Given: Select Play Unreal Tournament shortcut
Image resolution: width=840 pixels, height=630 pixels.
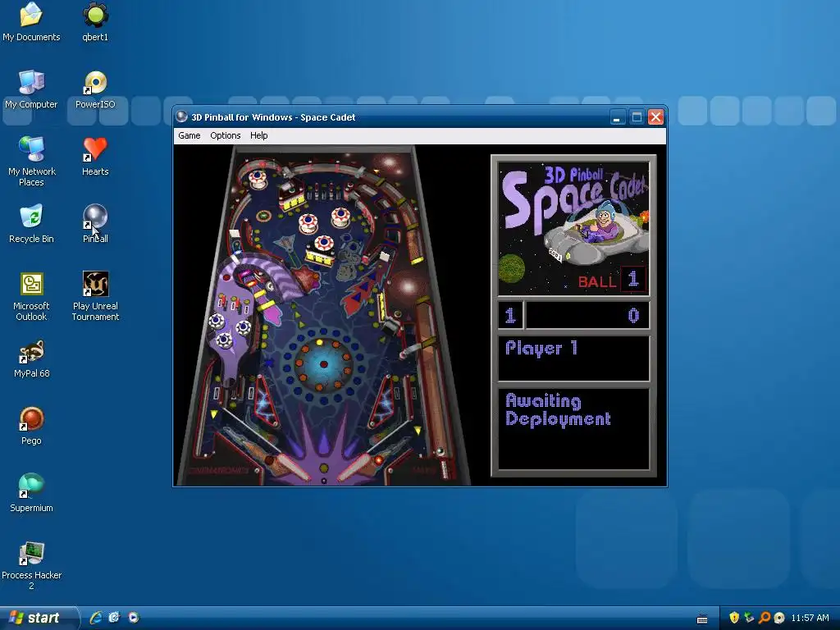Looking at the screenshot, I should (95, 296).
